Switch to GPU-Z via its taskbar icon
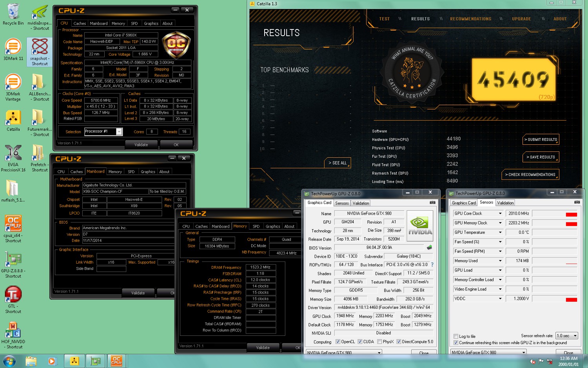Screen dimensions: 588x368 (96, 361)
